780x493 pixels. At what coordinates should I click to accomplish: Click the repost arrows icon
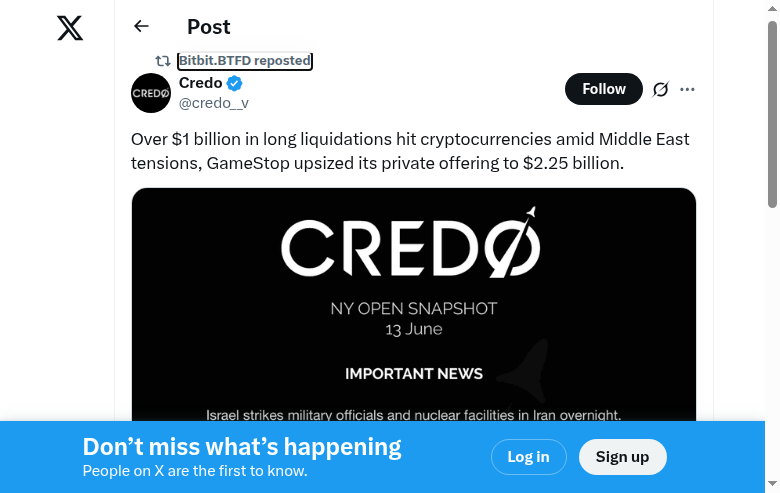tap(162, 61)
